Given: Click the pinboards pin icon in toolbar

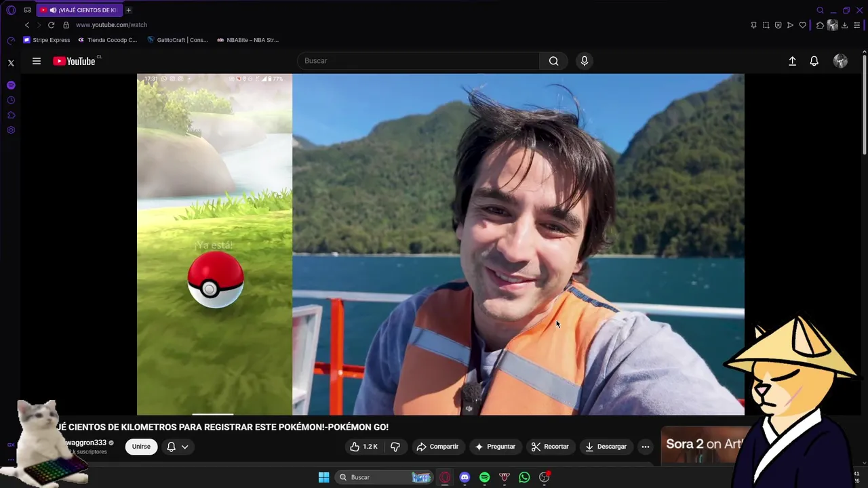Looking at the screenshot, I should coord(753,25).
